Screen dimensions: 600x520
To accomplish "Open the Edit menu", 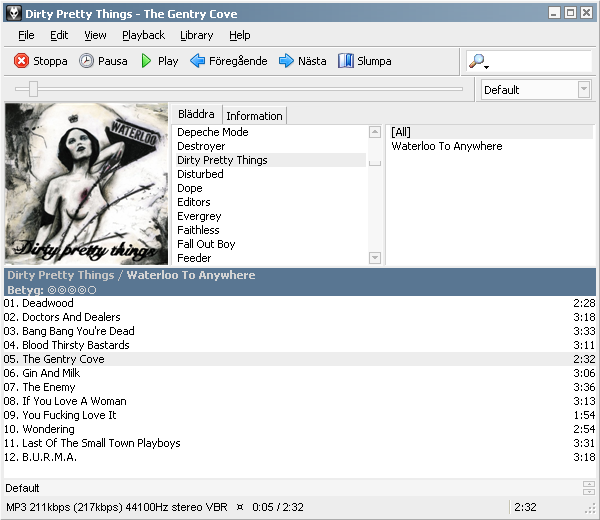I will click(59, 35).
